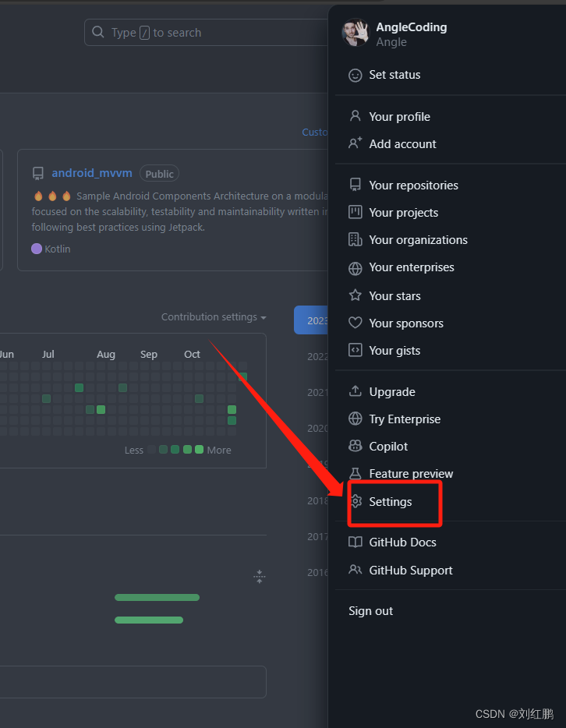
Task: Click the Kotlin language label
Action: point(58,249)
